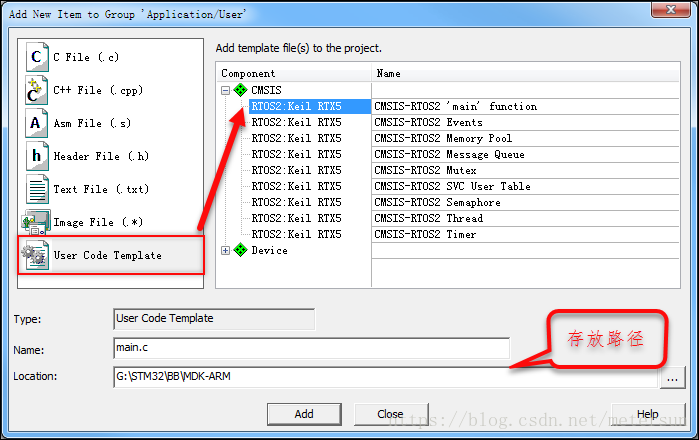Click the Name field containing main.c
The height and width of the screenshot is (440, 699).
click(312, 348)
